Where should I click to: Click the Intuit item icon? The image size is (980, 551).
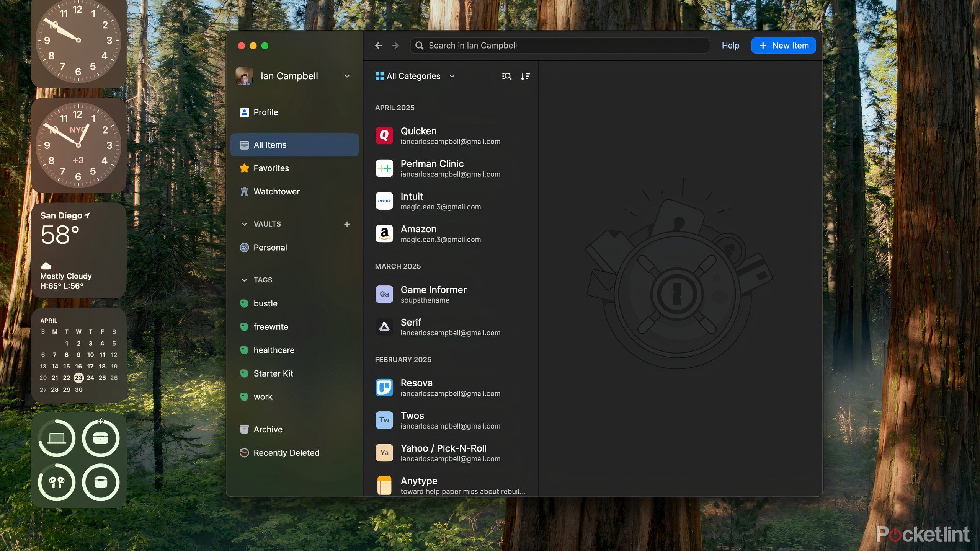384,201
